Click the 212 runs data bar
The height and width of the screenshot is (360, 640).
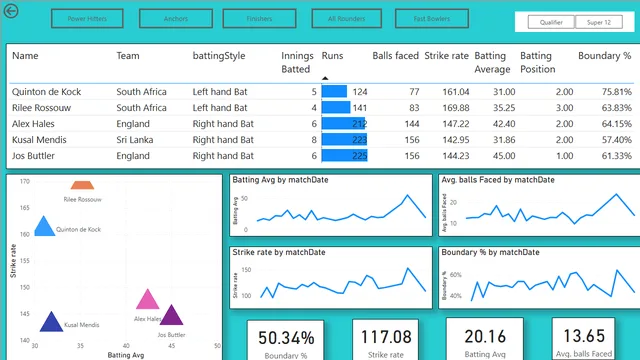coord(344,123)
